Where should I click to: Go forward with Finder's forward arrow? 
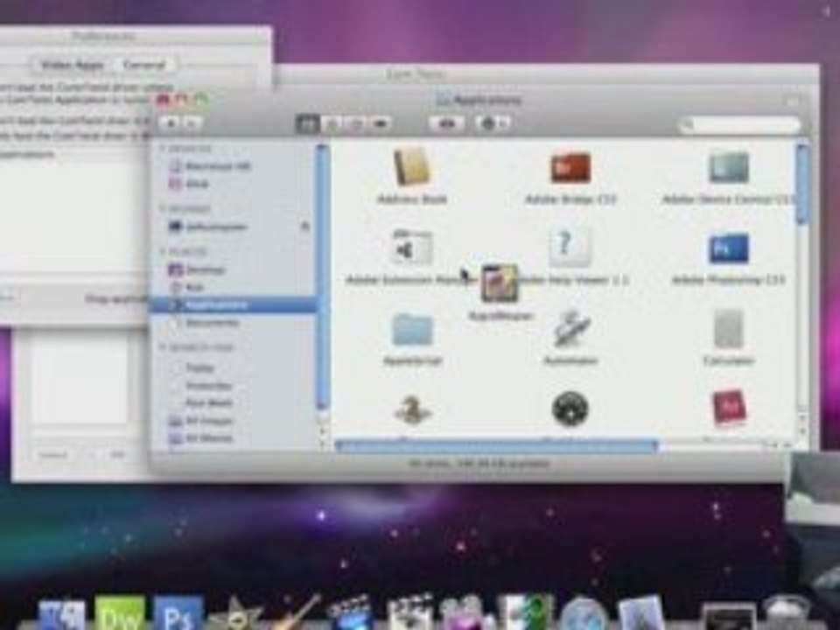[192, 123]
